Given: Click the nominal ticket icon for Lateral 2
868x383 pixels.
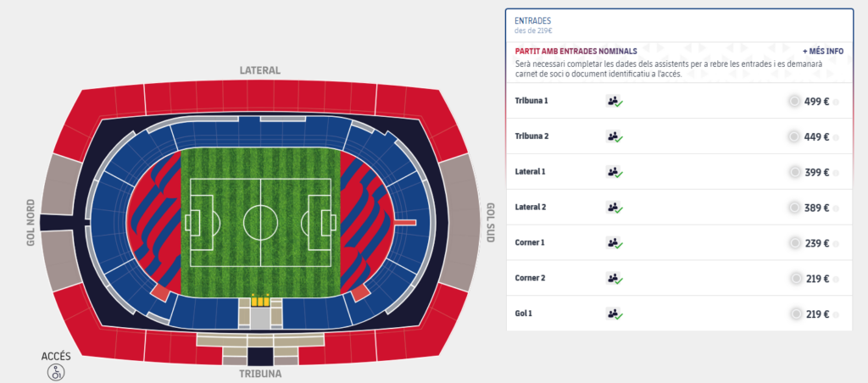Looking at the screenshot, I should 614,208.
